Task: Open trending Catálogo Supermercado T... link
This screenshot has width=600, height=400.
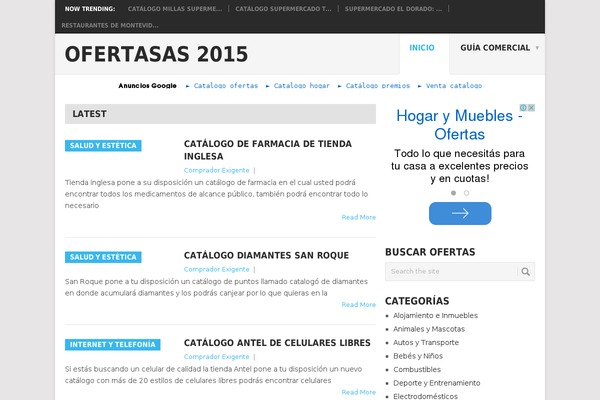Action: pyautogui.click(x=283, y=9)
